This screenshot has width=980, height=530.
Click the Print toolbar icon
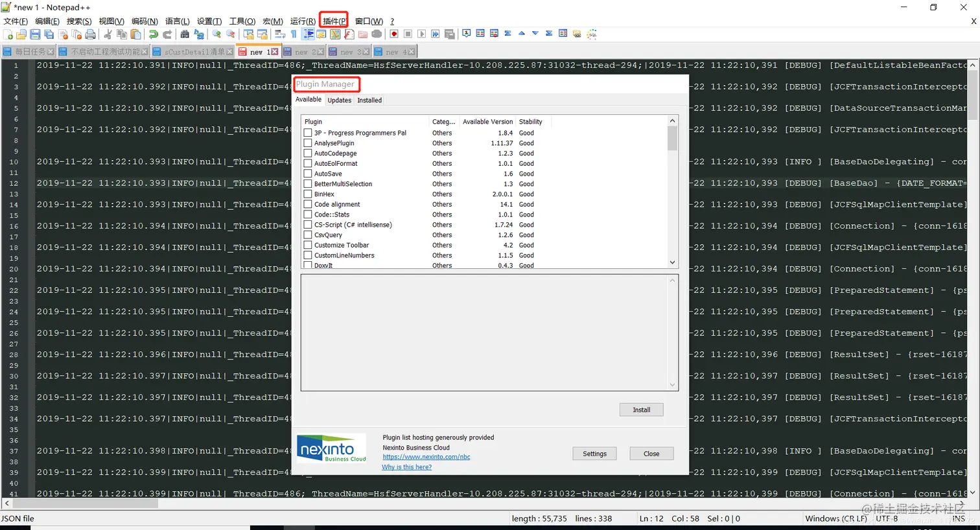coord(90,34)
